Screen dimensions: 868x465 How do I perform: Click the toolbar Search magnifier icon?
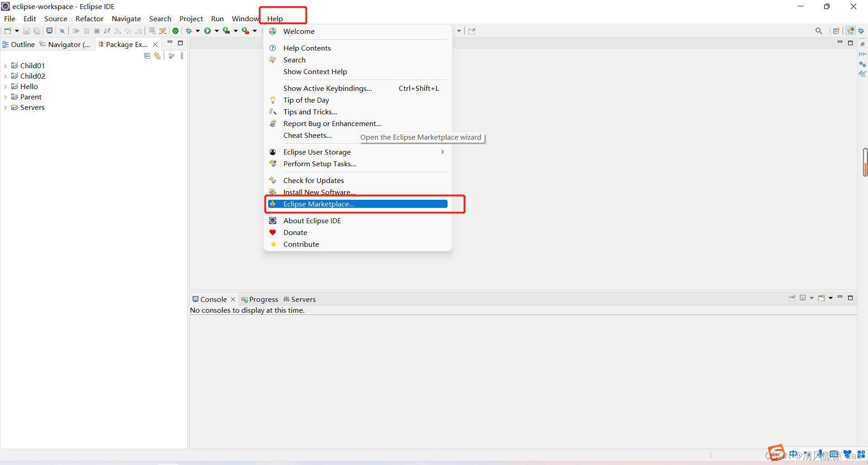click(x=819, y=31)
